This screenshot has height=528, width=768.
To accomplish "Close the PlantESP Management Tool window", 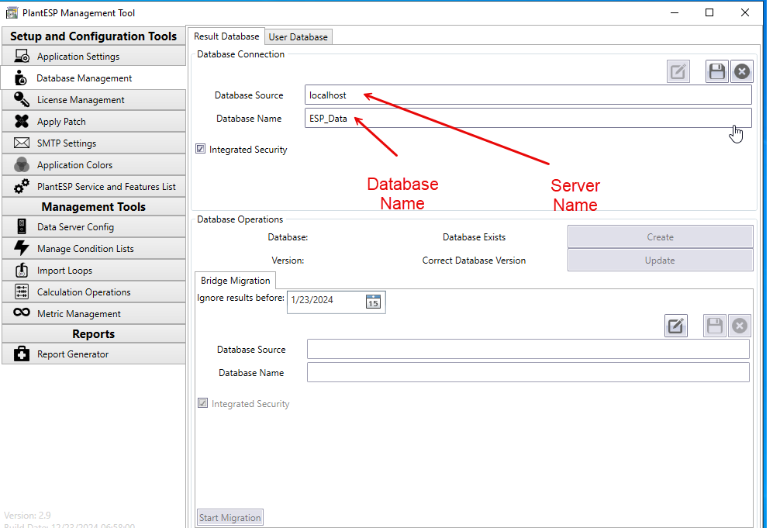I will click(744, 13).
